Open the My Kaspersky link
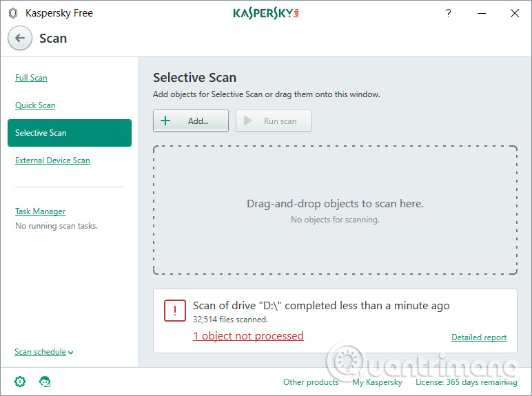 point(377,382)
